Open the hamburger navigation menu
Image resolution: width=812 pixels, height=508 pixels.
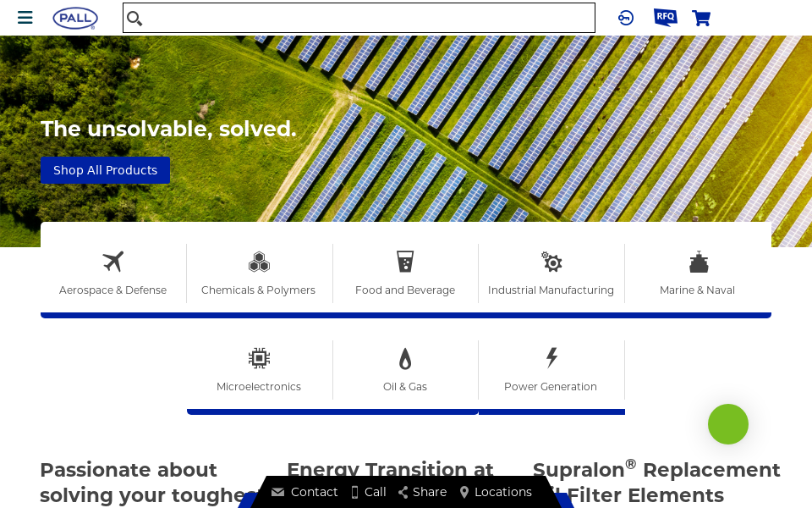[25, 18]
